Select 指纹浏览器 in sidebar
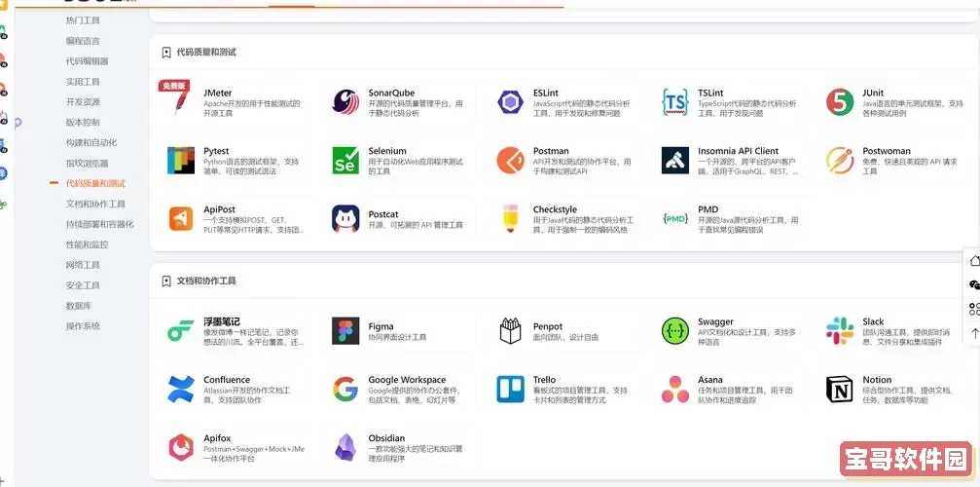The height and width of the screenshot is (487, 980). click(x=87, y=164)
